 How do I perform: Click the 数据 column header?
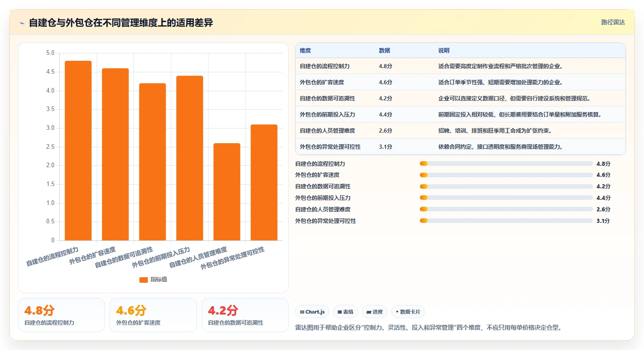tap(384, 51)
